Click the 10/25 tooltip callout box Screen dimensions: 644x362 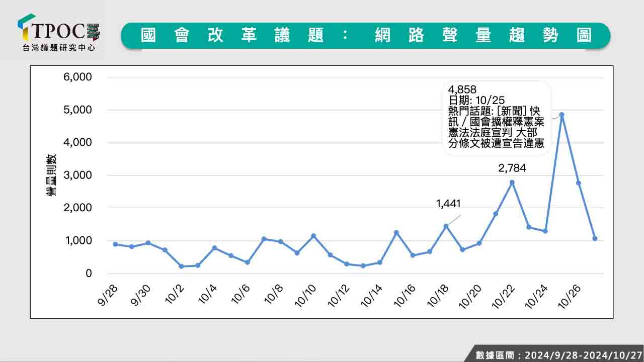[x=496, y=118]
